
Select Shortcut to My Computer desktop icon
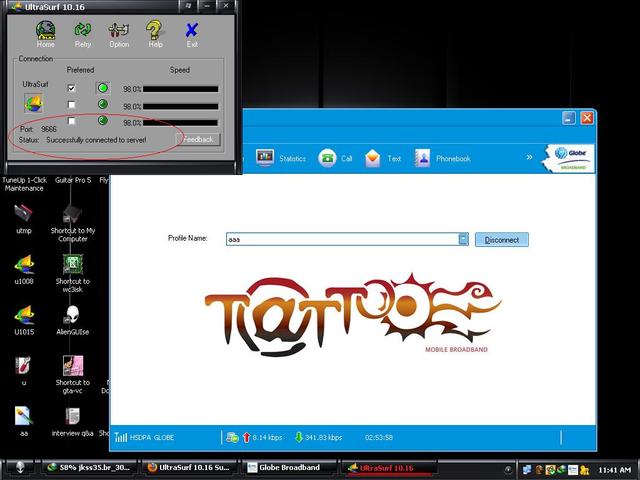pos(73,223)
